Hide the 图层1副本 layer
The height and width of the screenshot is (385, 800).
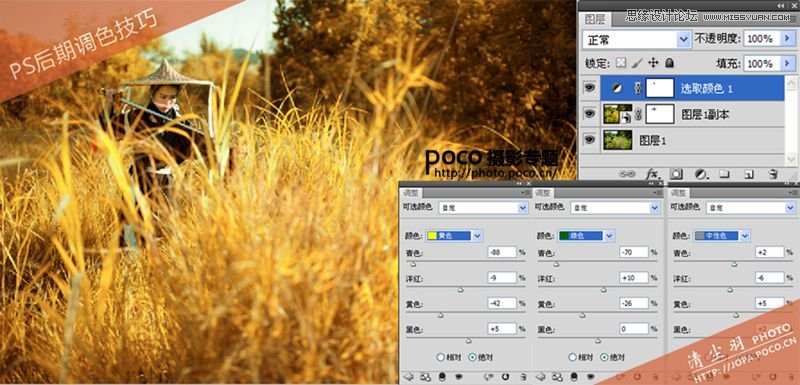tap(590, 114)
